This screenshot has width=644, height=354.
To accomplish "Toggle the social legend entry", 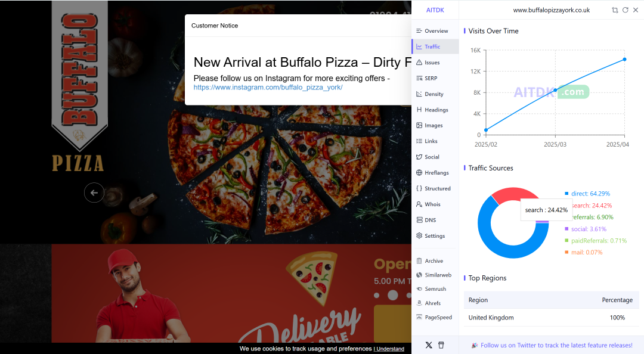I will point(586,229).
